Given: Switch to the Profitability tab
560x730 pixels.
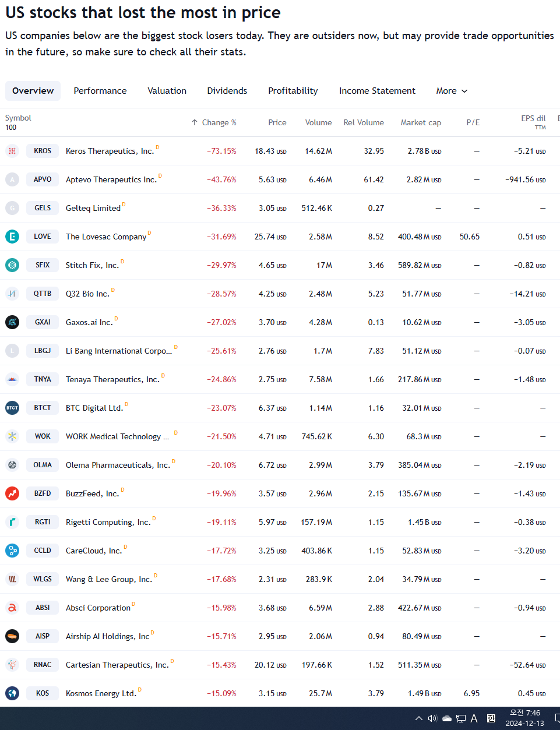Looking at the screenshot, I should [x=293, y=91].
